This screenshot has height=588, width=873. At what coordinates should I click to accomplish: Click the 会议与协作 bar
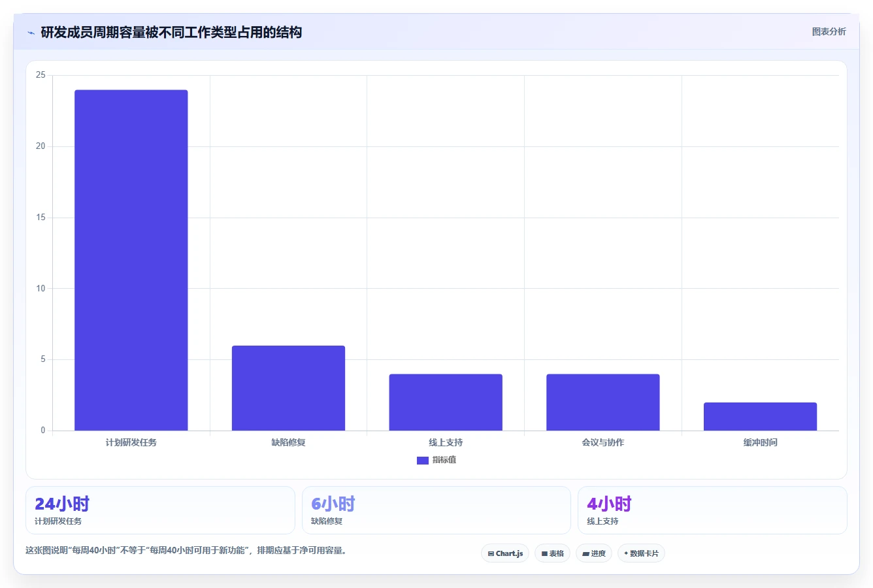[x=603, y=402]
